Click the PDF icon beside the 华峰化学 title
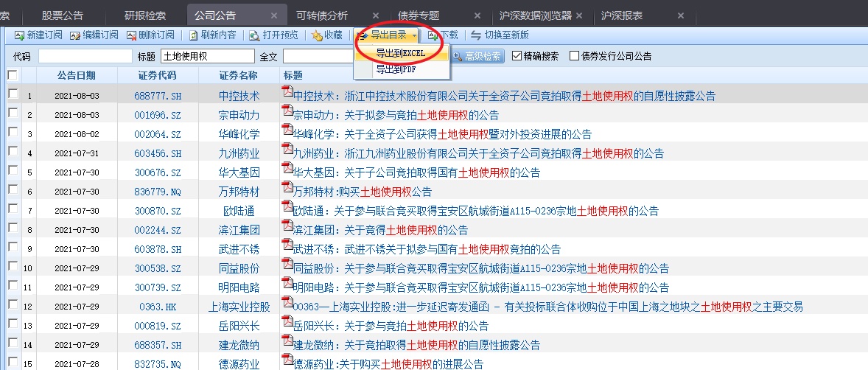Viewport: 868px width, 370px height. [287, 130]
